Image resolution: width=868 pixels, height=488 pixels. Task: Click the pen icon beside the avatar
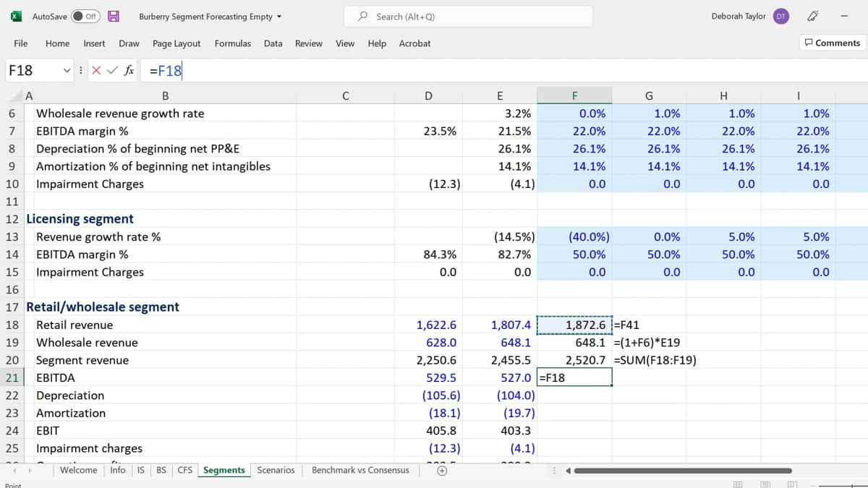point(812,16)
